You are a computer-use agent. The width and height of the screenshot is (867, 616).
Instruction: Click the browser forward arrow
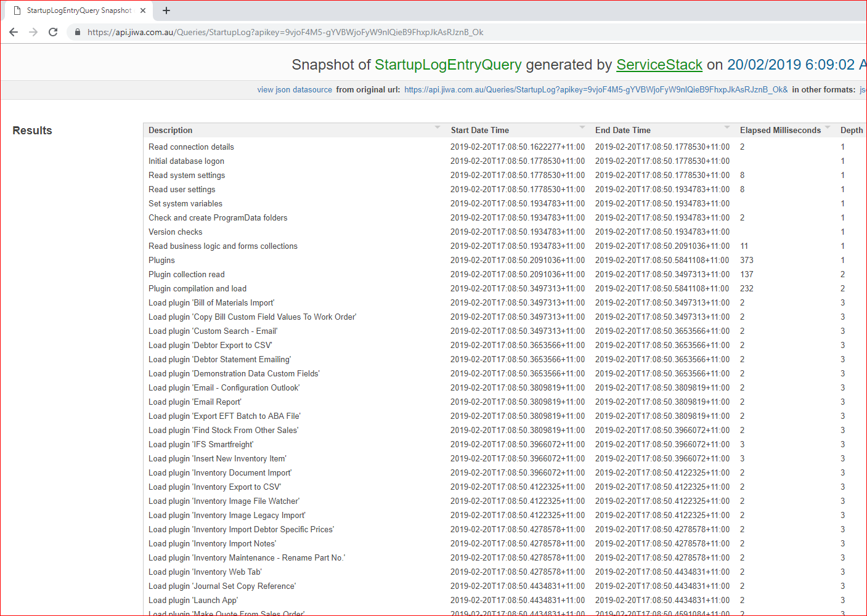(33, 32)
